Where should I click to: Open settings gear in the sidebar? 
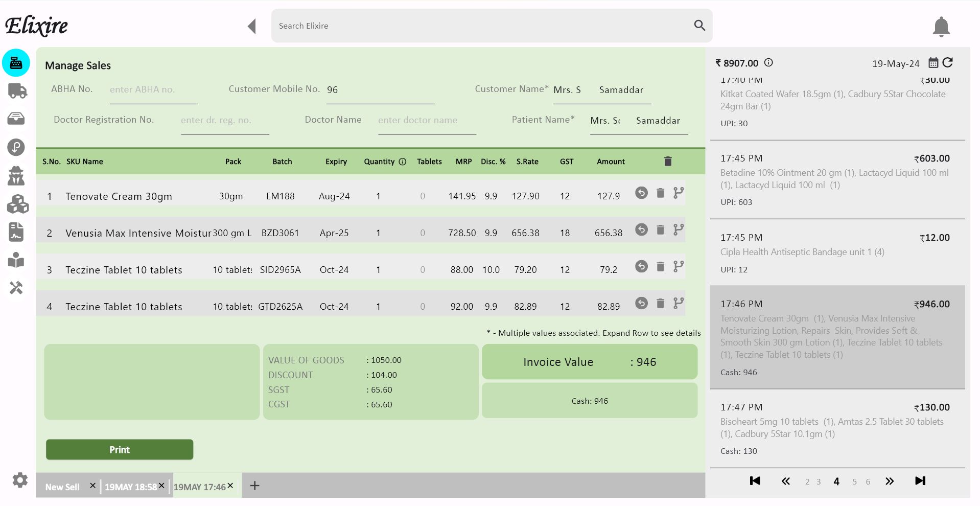point(20,480)
